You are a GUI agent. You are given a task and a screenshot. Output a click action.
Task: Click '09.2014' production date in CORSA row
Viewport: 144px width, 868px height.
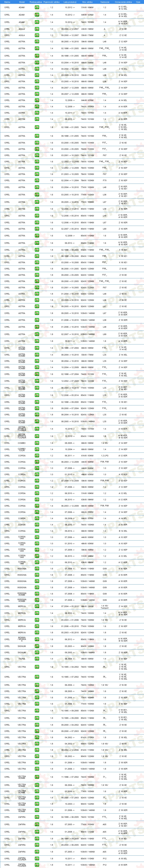(x=70, y=531)
